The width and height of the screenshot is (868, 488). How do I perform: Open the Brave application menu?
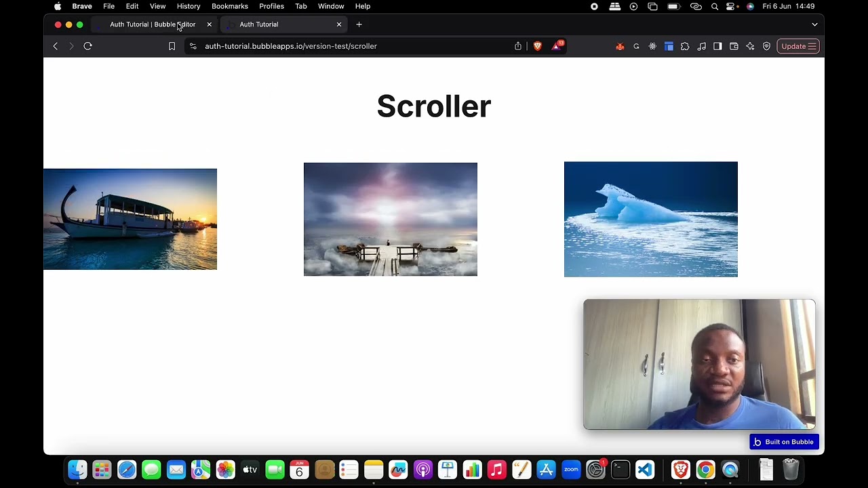pyautogui.click(x=82, y=6)
